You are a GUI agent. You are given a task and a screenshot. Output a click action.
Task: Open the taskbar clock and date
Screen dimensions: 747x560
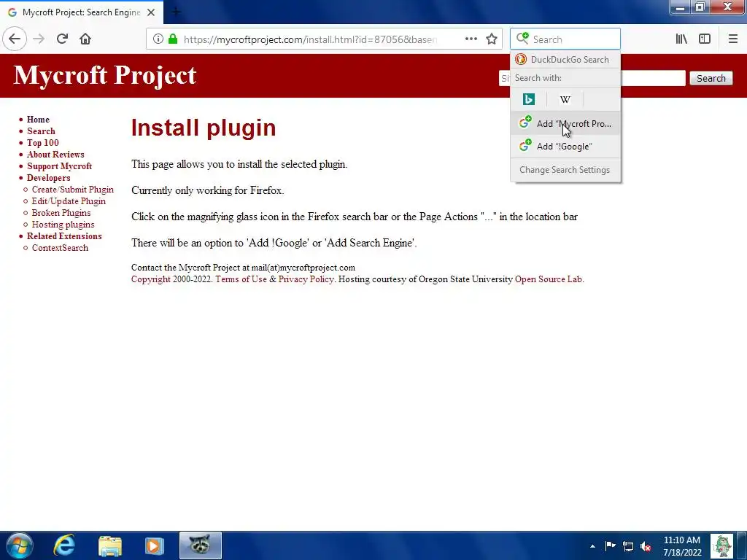click(682, 546)
